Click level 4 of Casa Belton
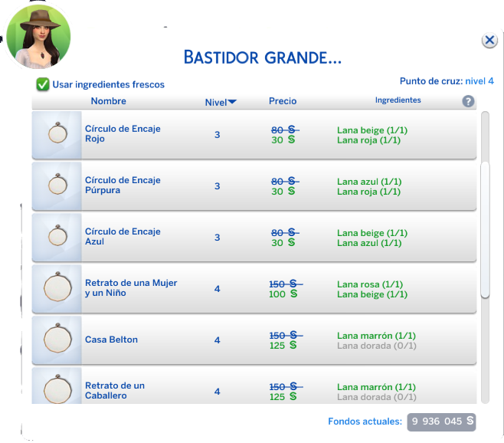This screenshot has width=504, height=443. [218, 340]
